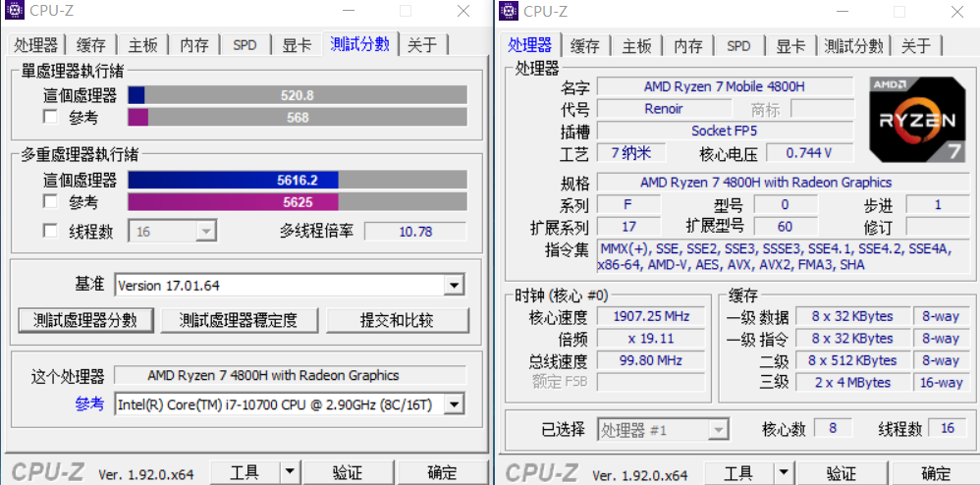Click 測試處理器分數 button
Viewport: 980px width, 485px height.
point(85,320)
